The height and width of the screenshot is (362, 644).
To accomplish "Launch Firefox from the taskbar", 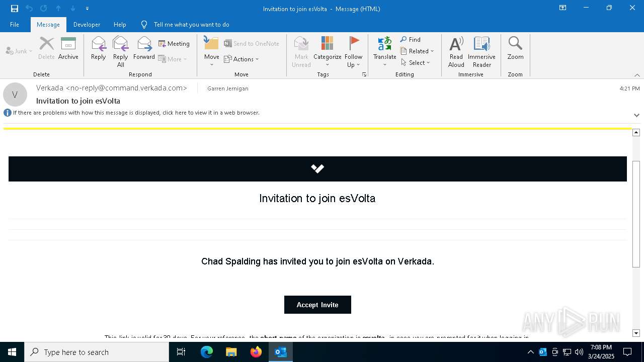I will 256,352.
